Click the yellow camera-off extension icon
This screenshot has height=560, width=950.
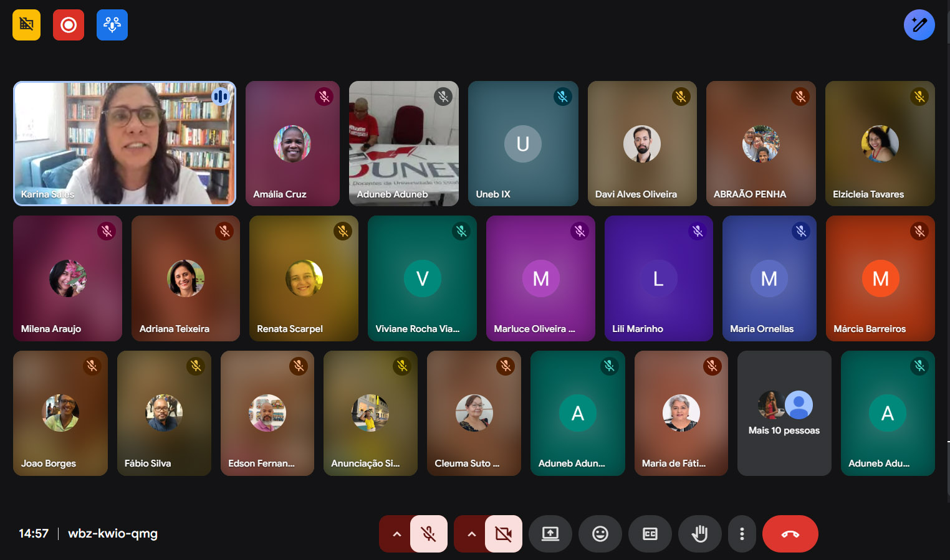coord(26,25)
